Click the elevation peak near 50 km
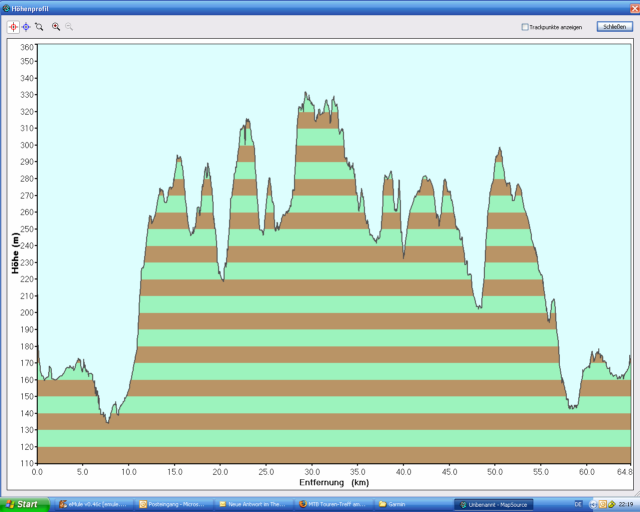The width and height of the screenshot is (640, 512). point(498,149)
